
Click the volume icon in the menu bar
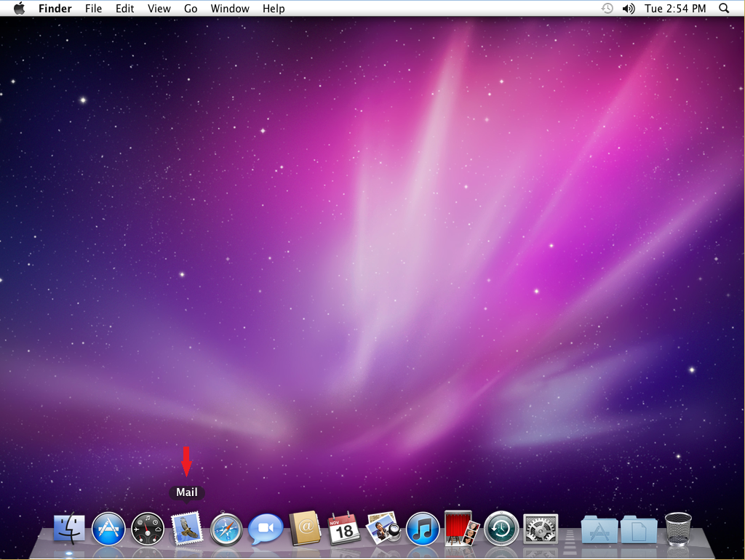click(629, 8)
